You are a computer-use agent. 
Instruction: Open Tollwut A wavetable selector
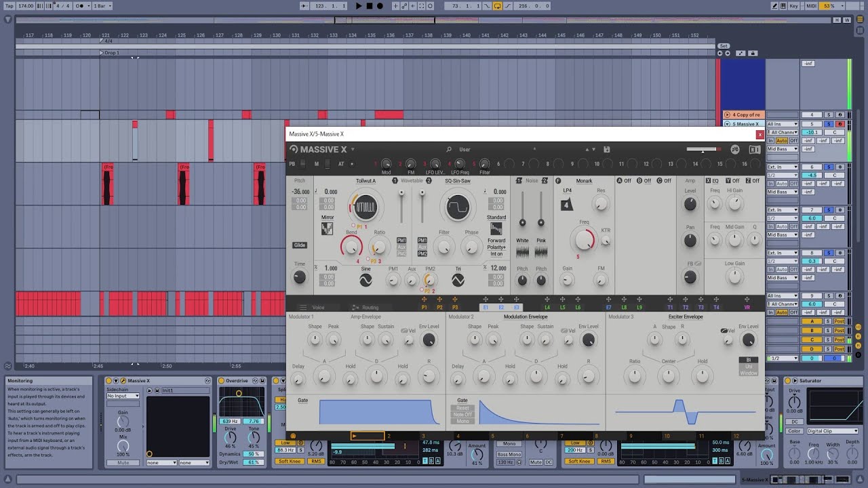point(366,181)
